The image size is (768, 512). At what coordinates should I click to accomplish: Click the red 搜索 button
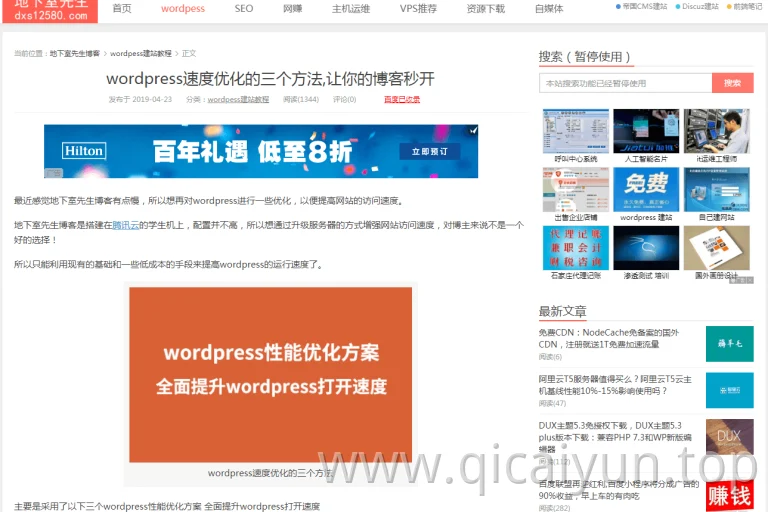coord(733,83)
